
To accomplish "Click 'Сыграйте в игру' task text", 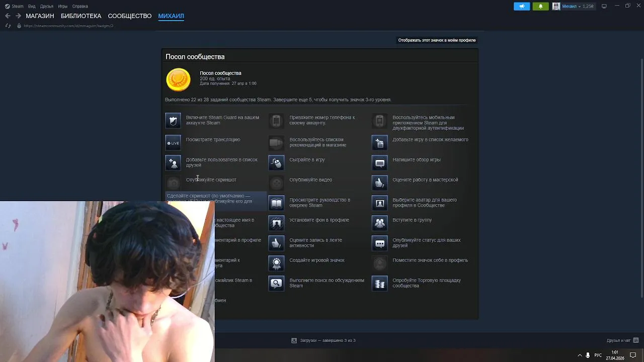I will (307, 160).
